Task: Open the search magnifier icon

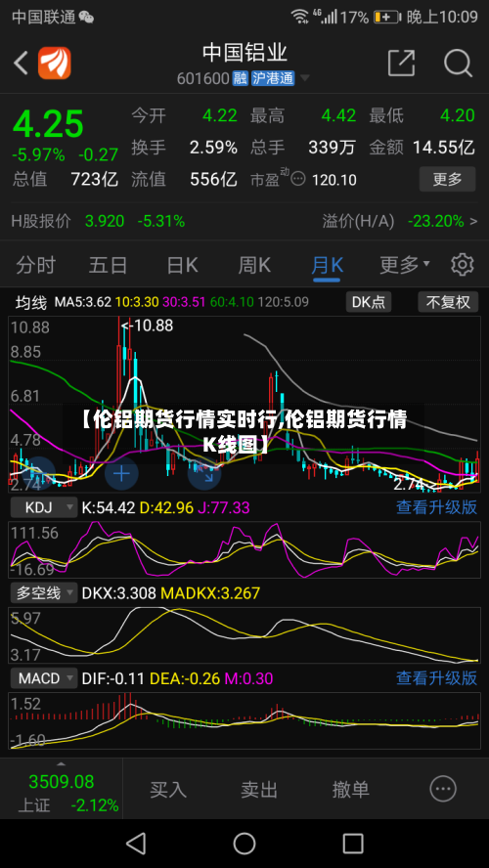Action: click(458, 63)
